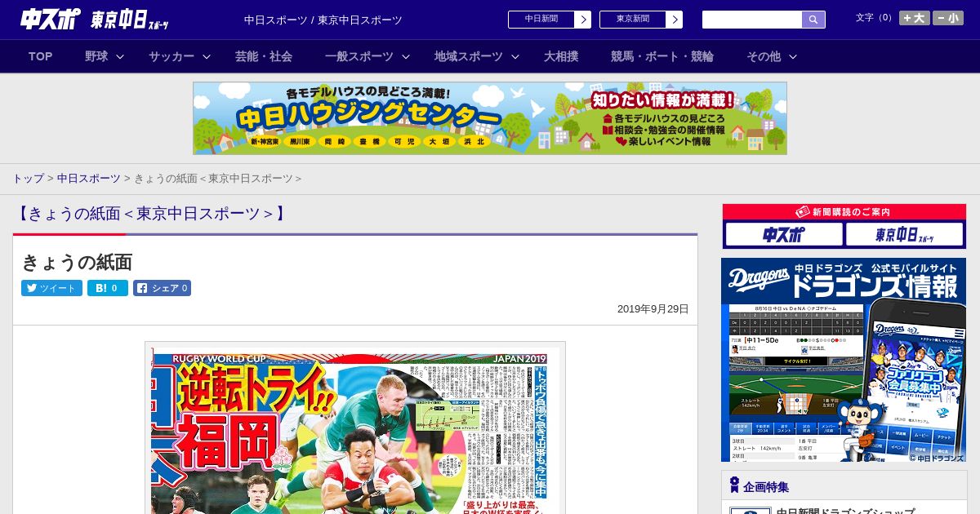Expand the 地域スポーツ dropdown chevron
Image resolution: width=980 pixels, height=514 pixels.
click(515, 57)
